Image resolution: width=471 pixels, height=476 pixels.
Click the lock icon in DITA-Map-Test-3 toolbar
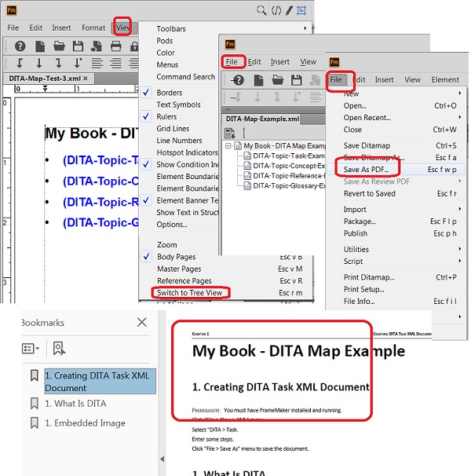(x=133, y=46)
